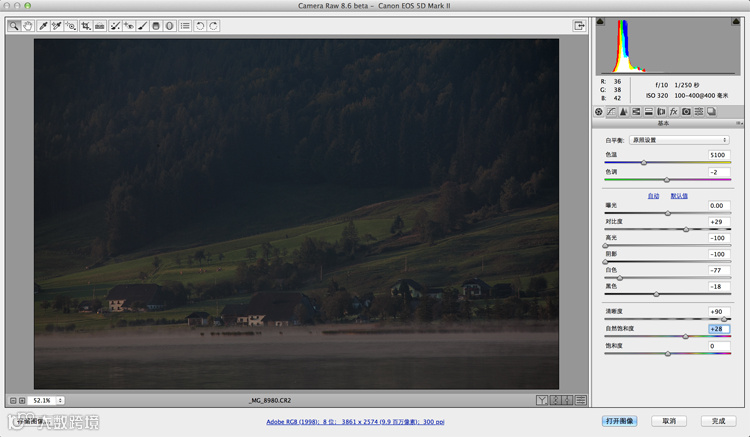The height and width of the screenshot is (437, 750).
Task: Click the 色调 tint slider handle
Action: pyautogui.click(x=667, y=180)
